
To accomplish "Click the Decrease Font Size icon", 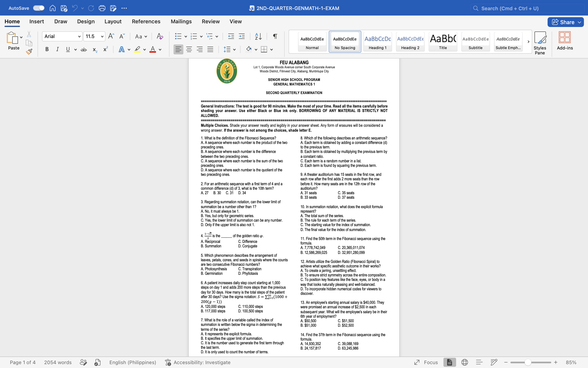I will [122, 36].
